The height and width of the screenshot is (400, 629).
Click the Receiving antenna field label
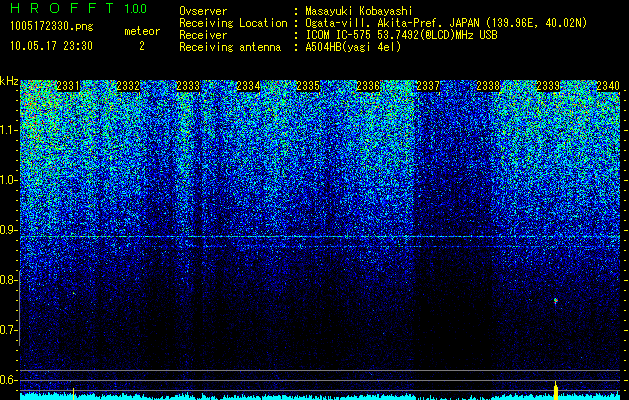tap(230, 47)
